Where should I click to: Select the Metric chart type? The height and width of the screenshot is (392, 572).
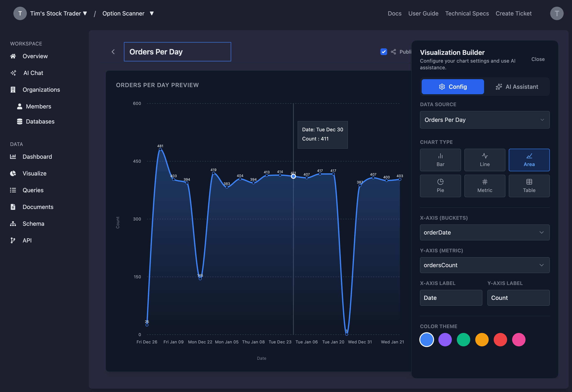[485, 186]
